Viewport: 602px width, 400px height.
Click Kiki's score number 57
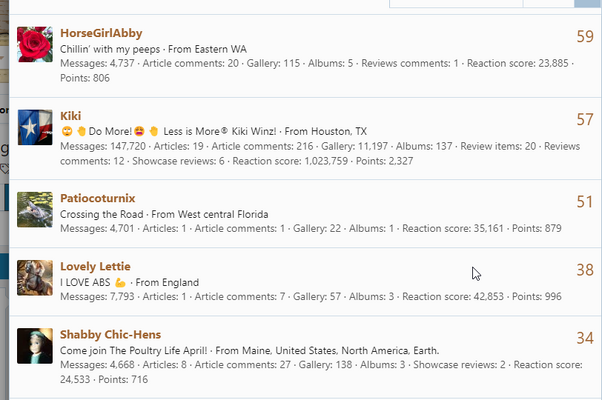tap(585, 119)
